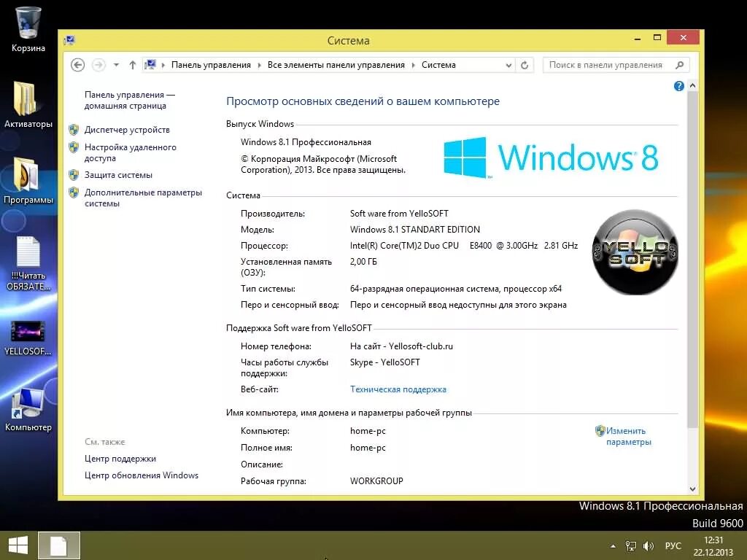Select the memory value 2,00 ГБ
The width and height of the screenshot is (747, 560).
pos(363,262)
